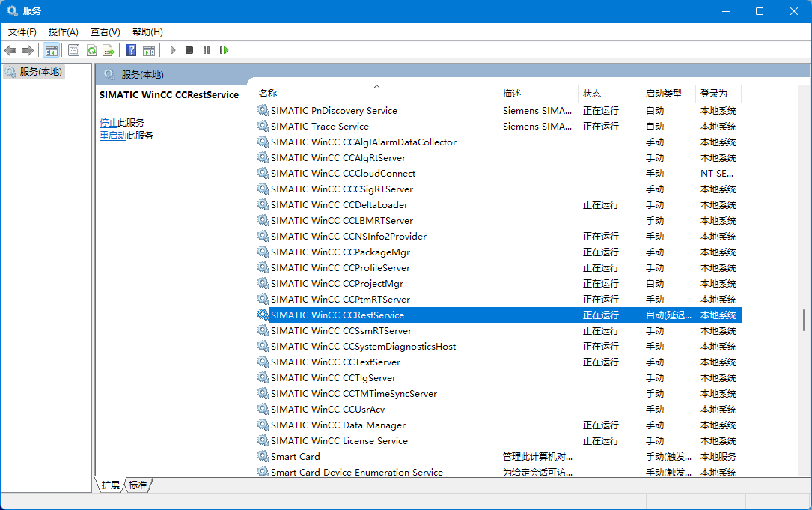Click the gear icon beside WinCC License Service

[263, 440]
